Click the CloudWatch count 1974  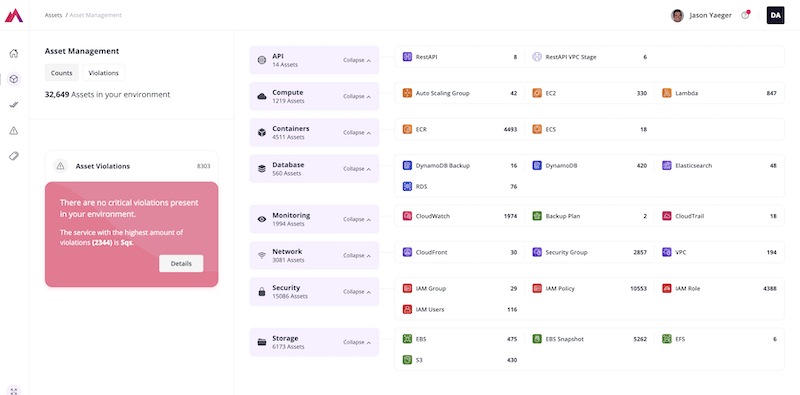pyautogui.click(x=510, y=216)
